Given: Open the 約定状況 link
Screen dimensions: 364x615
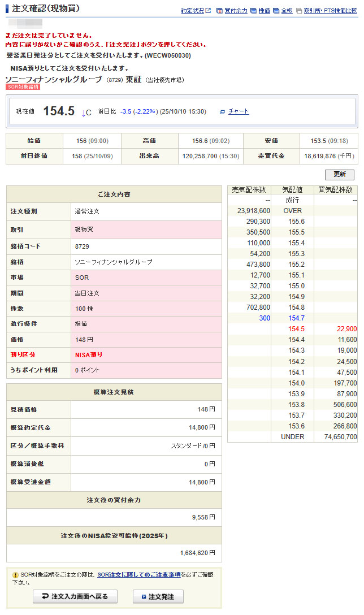Looking at the screenshot, I should click(192, 11).
